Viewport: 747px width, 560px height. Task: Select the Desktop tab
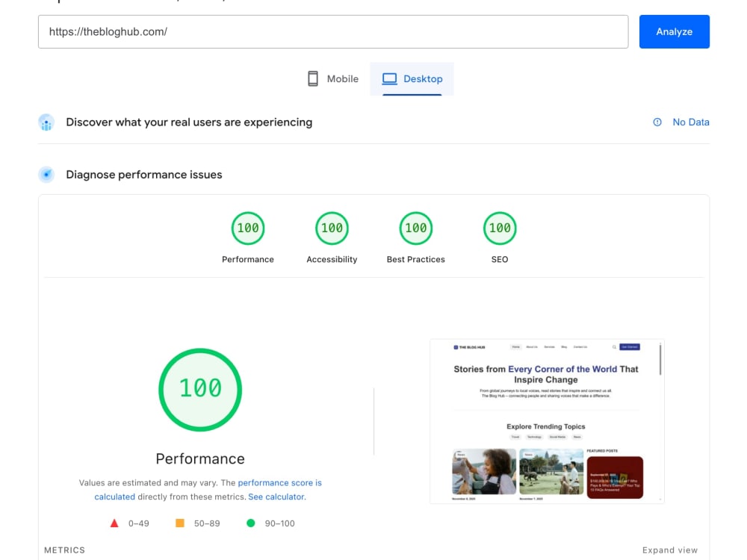click(412, 78)
